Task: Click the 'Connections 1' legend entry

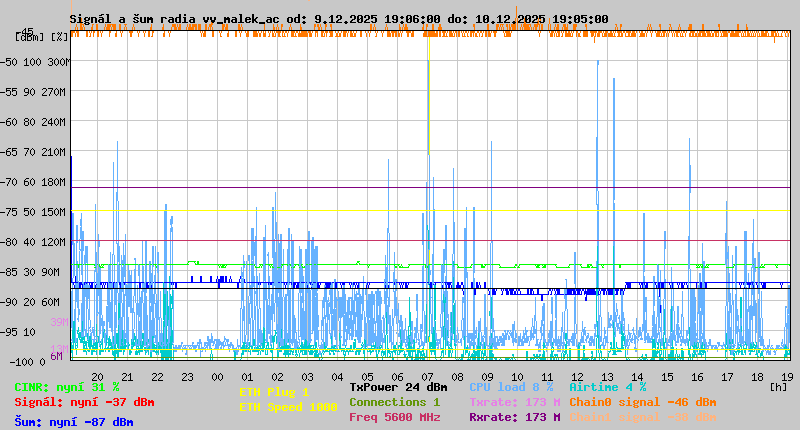Action: tap(394, 402)
